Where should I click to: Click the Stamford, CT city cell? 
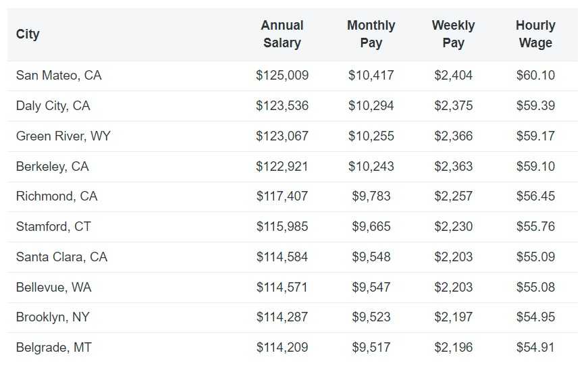(x=53, y=227)
